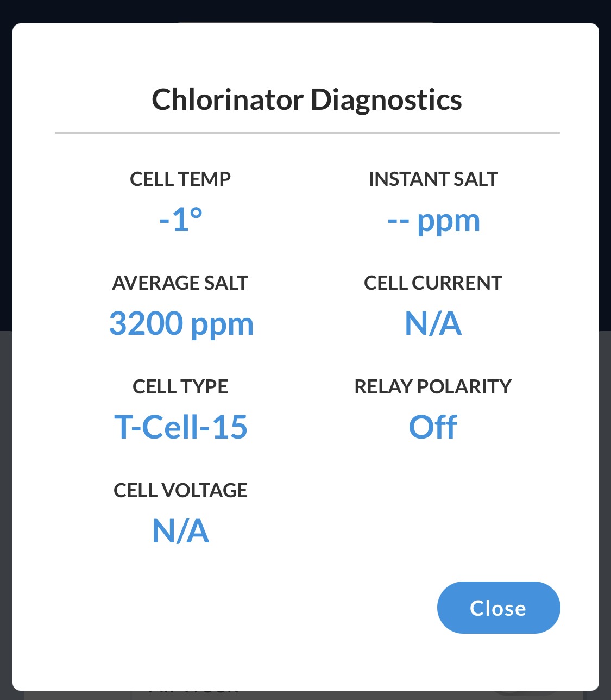Select the CELL VOLTAGE label
This screenshot has width=611, height=700.
click(180, 490)
